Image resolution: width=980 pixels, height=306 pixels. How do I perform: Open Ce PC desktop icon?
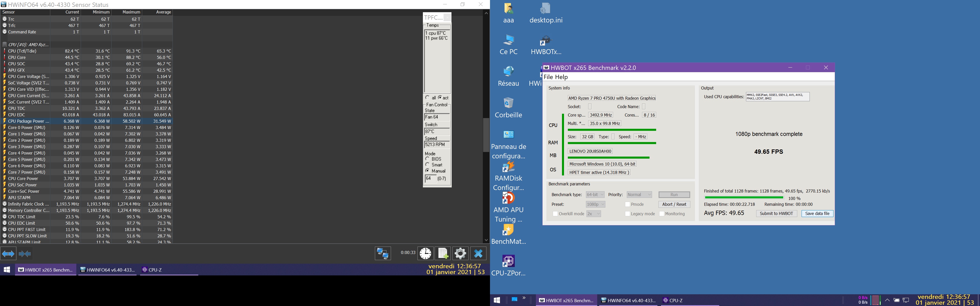508,44
